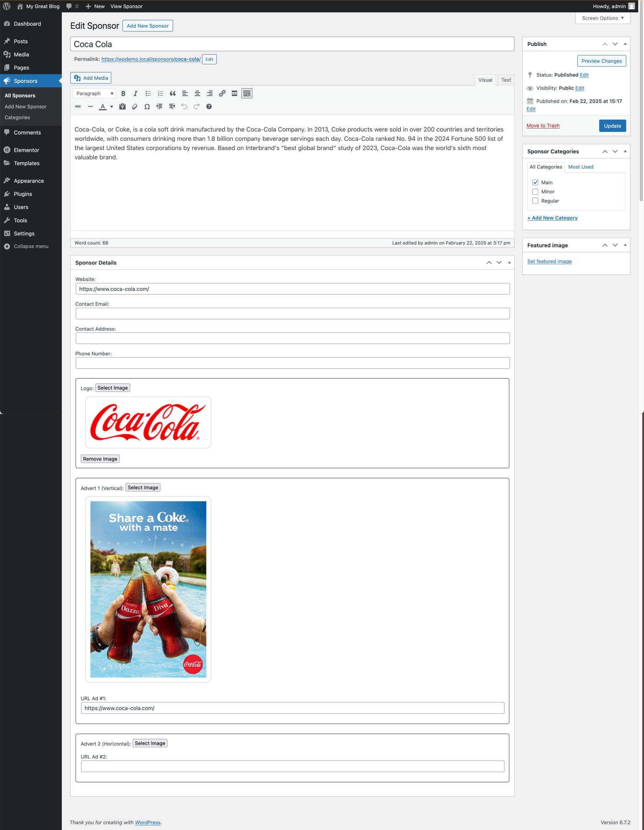Toggle bold formatting in editor toolbar
Image resolution: width=644 pixels, height=830 pixels.
click(123, 94)
